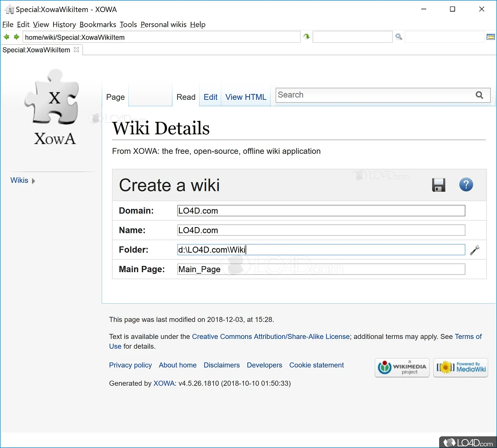Switch to the View HTML tab
Viewport: 497px width, 448px height.
click(245, 97)
